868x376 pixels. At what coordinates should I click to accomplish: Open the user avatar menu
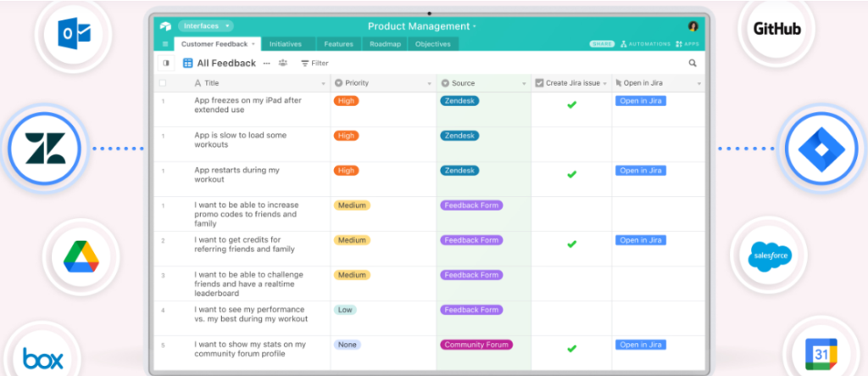(x=693, y=26)
